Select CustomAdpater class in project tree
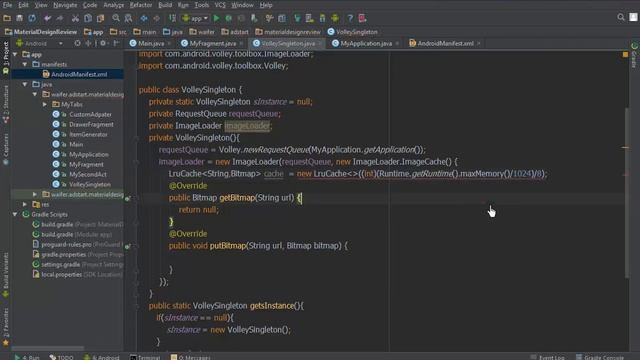This screenshot has width=640, height=360. coord(90,115)
